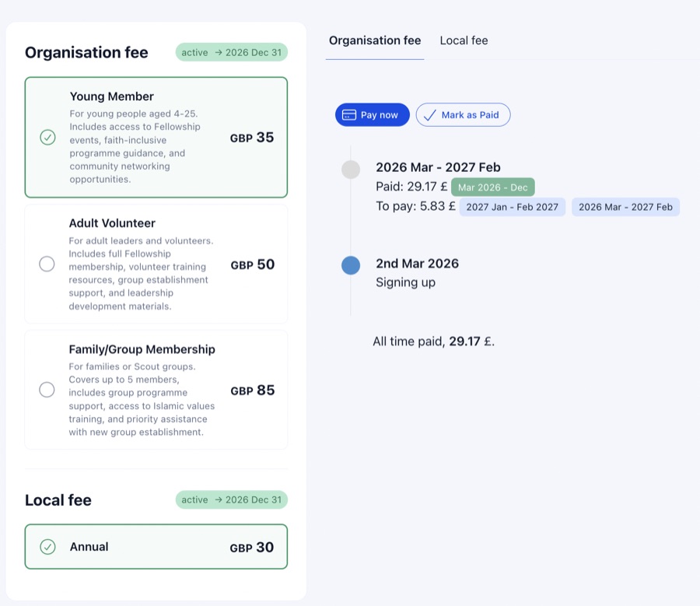The width and height of the screenshot is (700, 606).
Task: Click the grey 2026 Mar - 2027 Feb timeline dot
Action: point(351,169)
